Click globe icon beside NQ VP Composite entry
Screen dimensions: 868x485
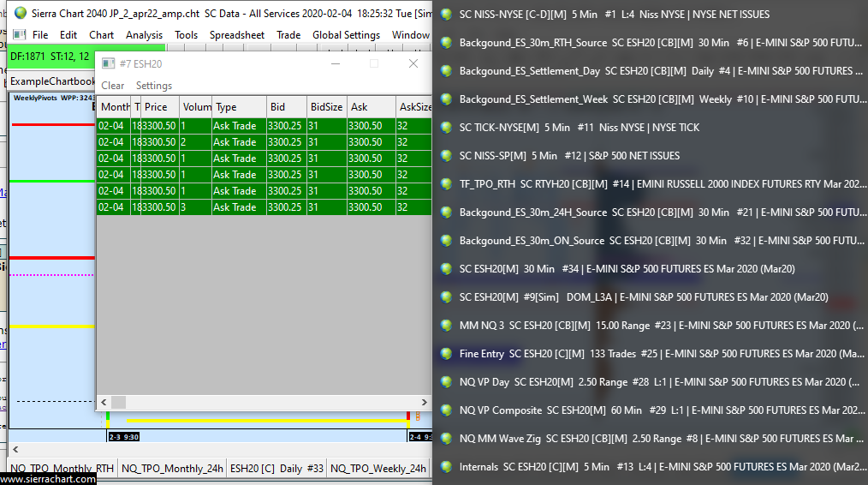pyautogui.click(x=446, y=410)
